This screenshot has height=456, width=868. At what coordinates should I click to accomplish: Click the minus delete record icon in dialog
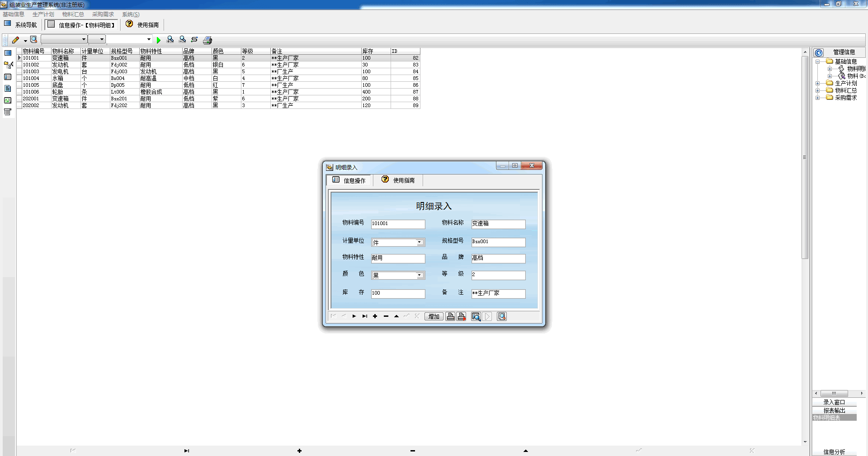point(386,316)
